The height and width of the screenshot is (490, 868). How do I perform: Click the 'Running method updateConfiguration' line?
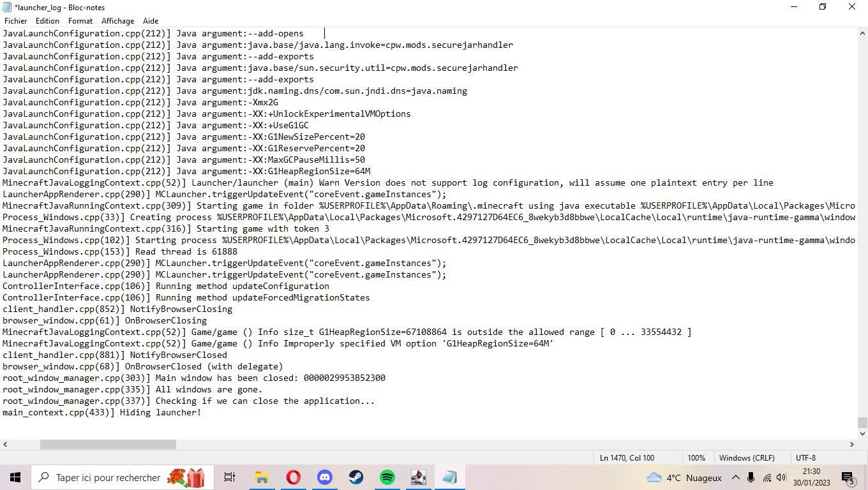point(166,286)
